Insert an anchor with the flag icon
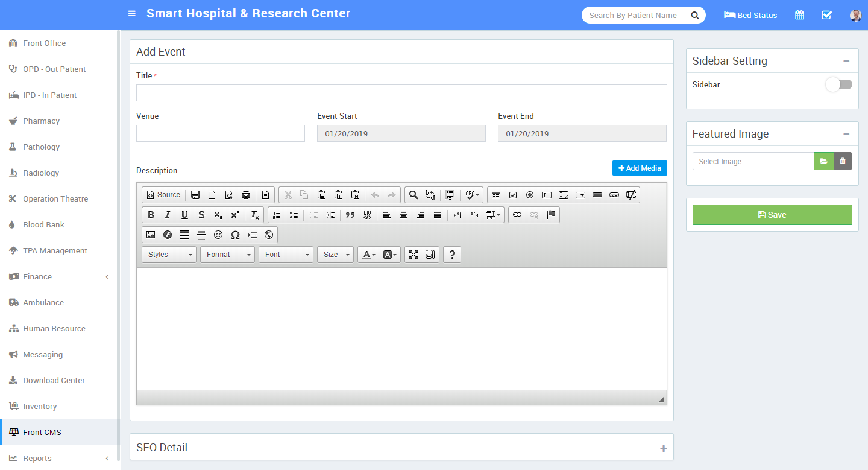The width and height of the screenshot is (868, 470). [x=551, y=215]
